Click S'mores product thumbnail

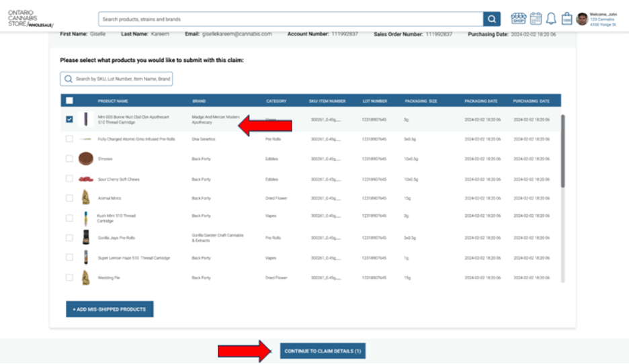85,158
